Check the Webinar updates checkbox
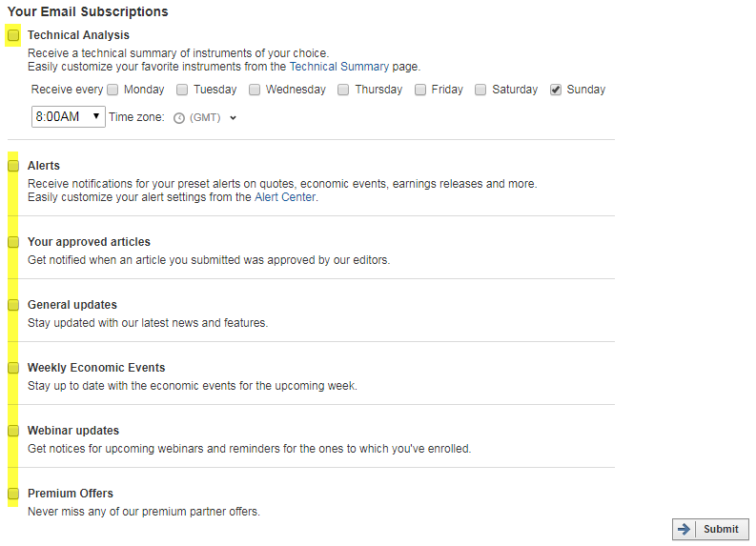Image resolution: width=756 pixels, height=546 pixels. point(13,431)
